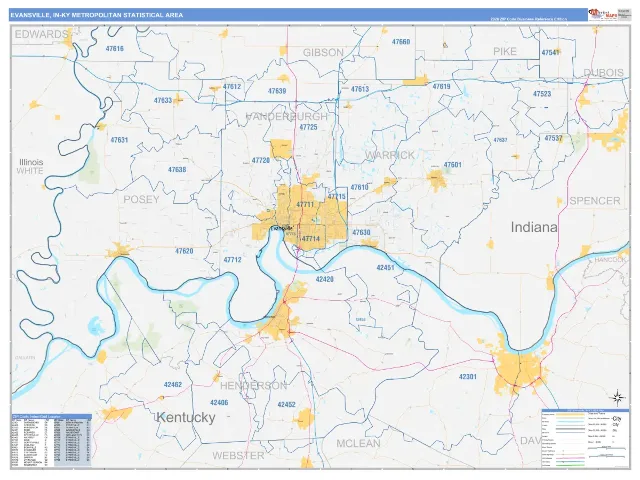The width and height of the screenshot is (640, 480).
Task: Click the GIBSON county label
Action: 323,53
